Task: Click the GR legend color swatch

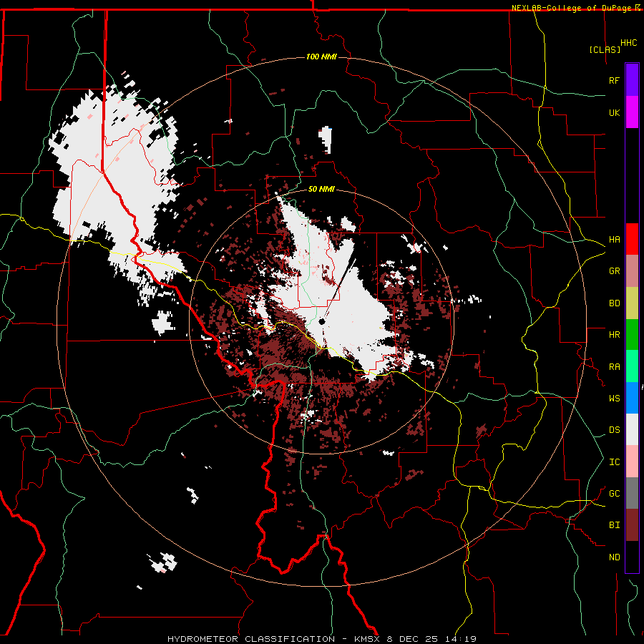Action: coord(632,271)
